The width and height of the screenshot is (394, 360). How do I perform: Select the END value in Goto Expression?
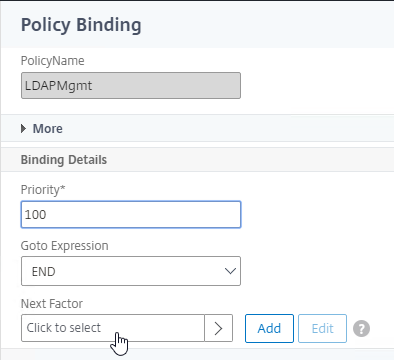[43, 272]
